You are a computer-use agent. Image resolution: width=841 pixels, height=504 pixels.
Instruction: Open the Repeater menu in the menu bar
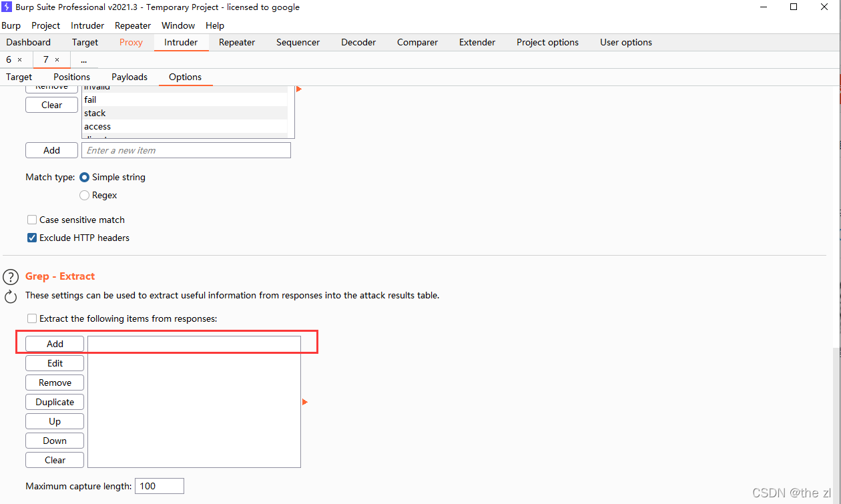(x=133, y=25)
